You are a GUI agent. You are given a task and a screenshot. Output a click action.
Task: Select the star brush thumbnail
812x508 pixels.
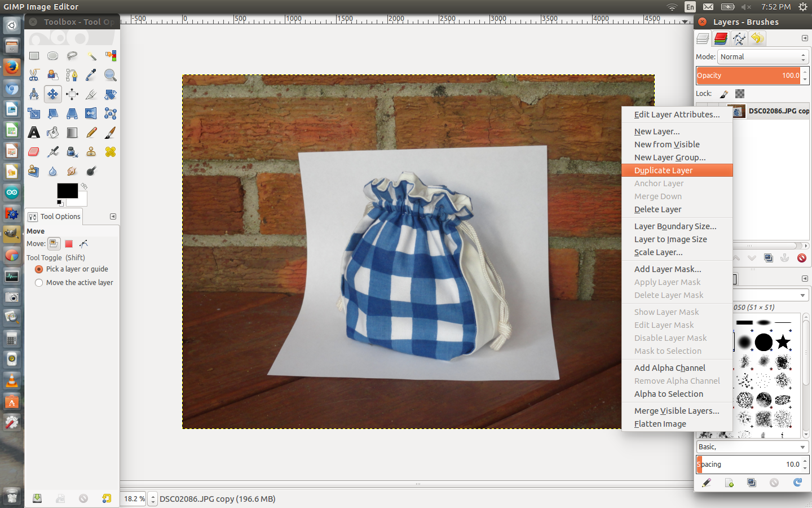coord(783,342)
